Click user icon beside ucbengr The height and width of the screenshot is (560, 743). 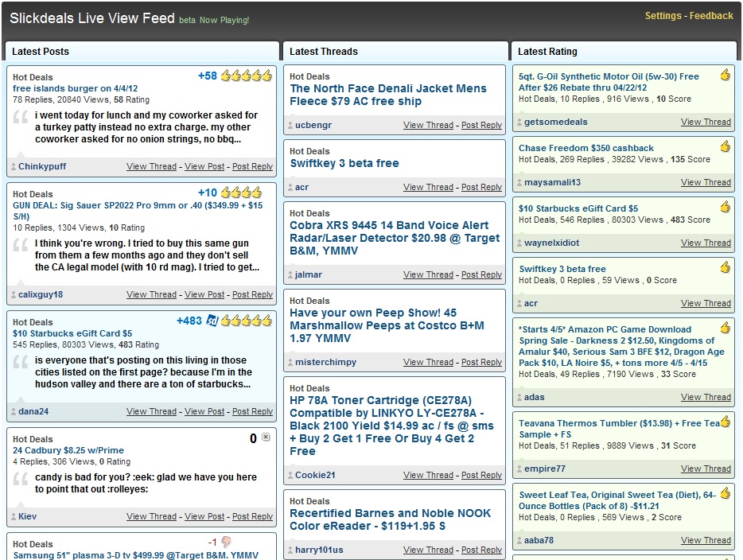click(290, 126)
